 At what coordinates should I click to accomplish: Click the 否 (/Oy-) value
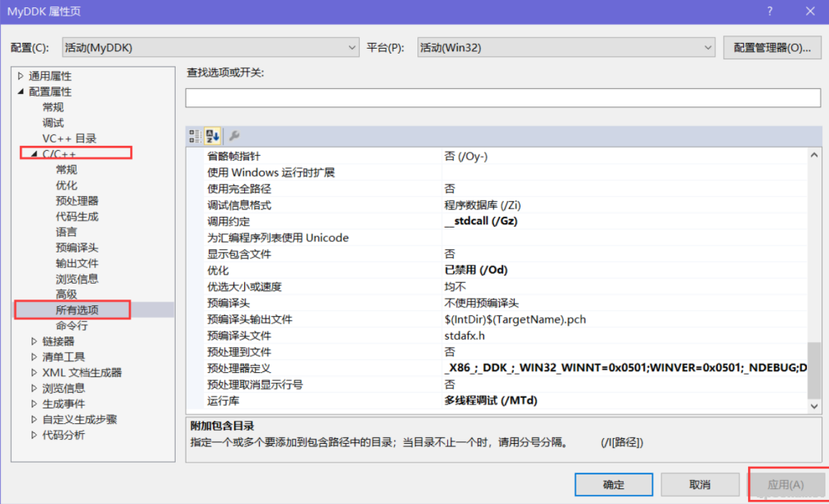point(466,156)
